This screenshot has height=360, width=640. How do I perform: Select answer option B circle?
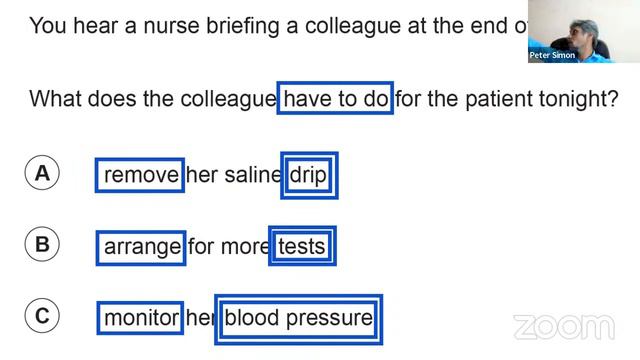pos(42,244)
